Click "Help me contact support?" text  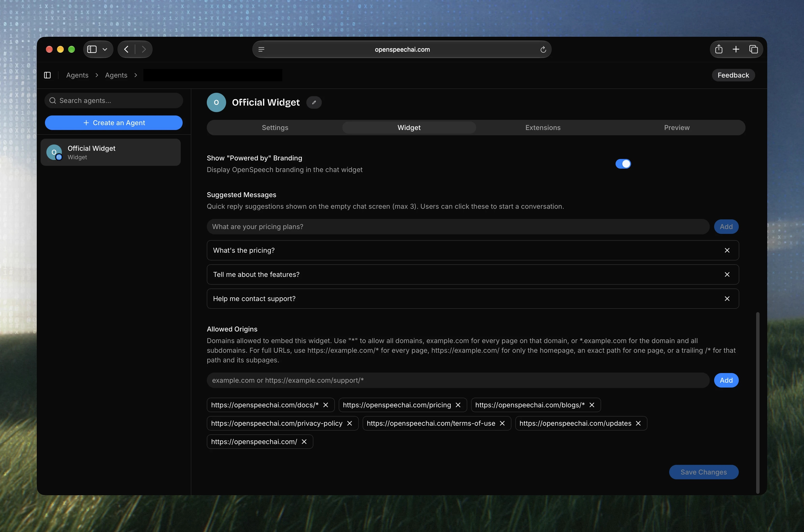254,299
